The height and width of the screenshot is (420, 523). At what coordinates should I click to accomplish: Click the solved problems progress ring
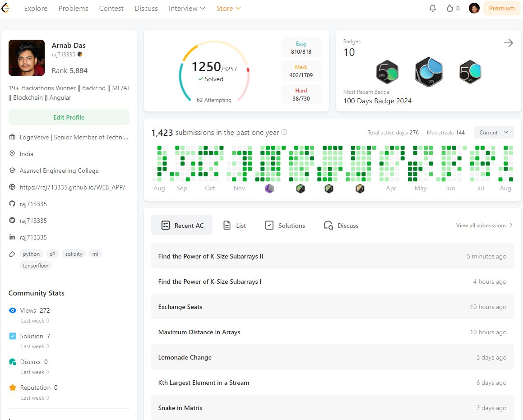[x=214, y=71]
